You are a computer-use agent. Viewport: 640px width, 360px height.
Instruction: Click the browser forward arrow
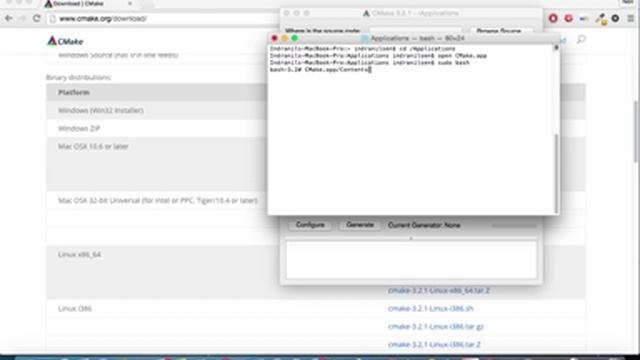pyautogui.click(x=22, y=18)
